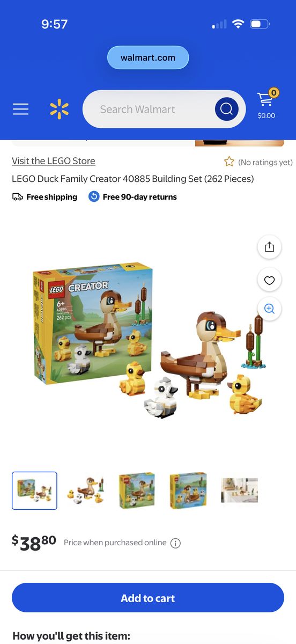Screen dimensions: 296x644
Task: Add item to favorites with heart icon
Action: pyautogui.click(x=269, y=280)
